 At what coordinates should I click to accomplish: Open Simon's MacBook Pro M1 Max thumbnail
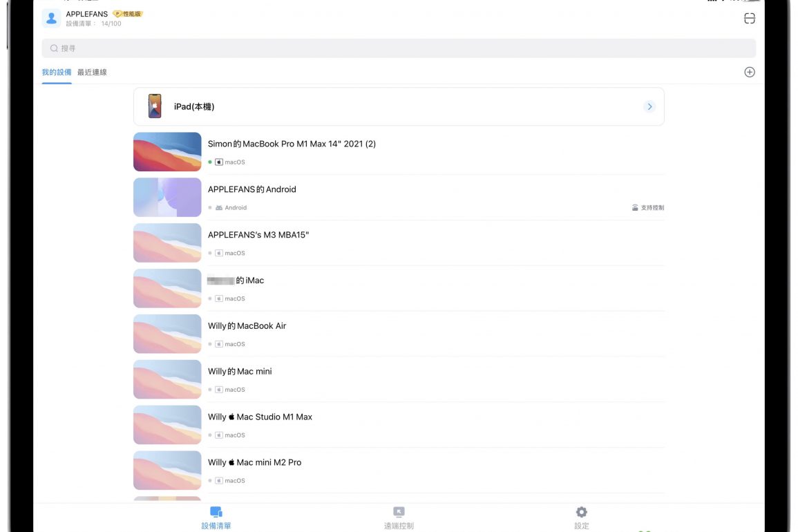click(x=167, y=152)
